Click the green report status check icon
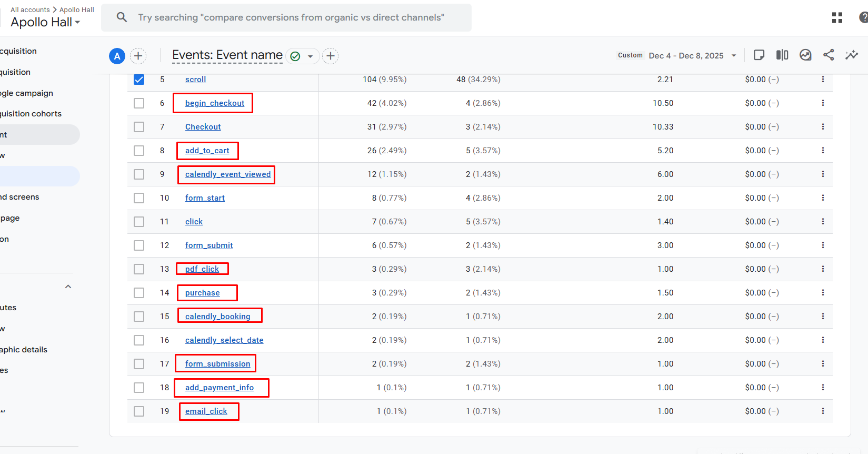Screen dimensions: 868x454 (295, 56)
